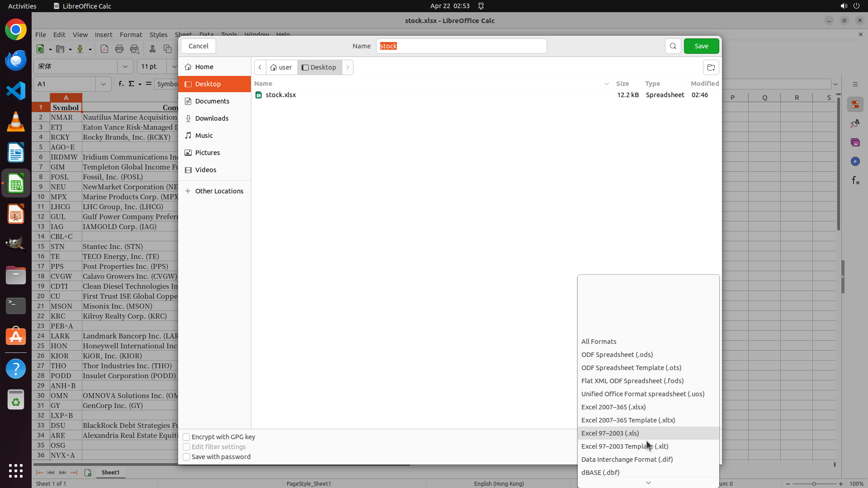Enable Save with password checkbox
The width and height of the screenshot is (868, 488).
186,457
